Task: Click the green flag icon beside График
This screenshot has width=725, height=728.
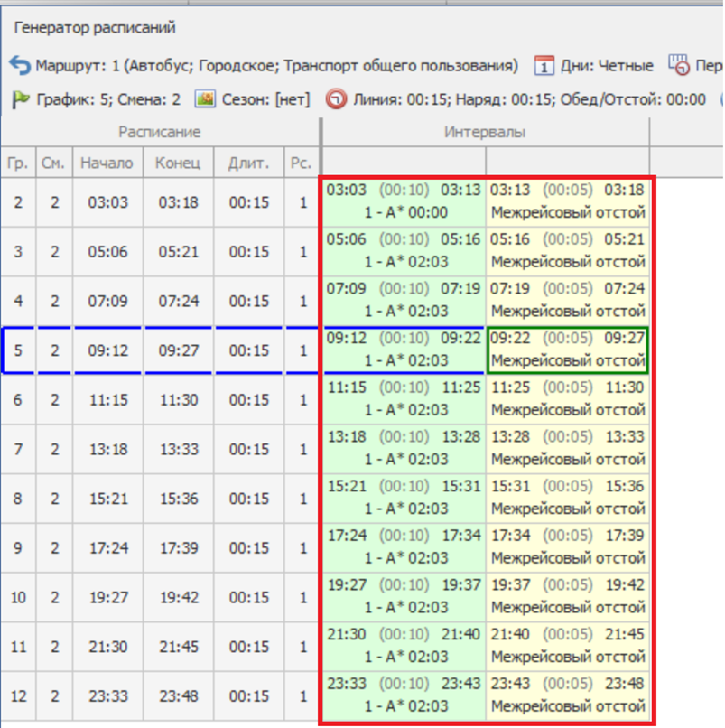Action: tap(20, 99)
